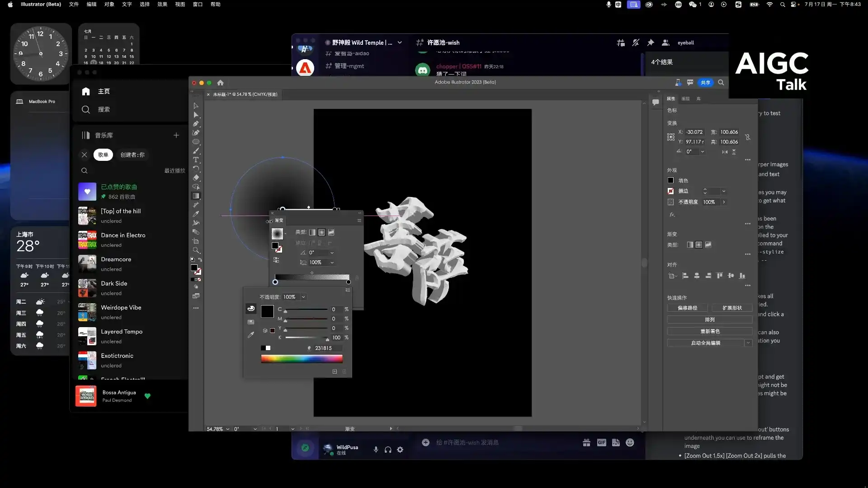Click the horizontal align left icon
Screen dimensions: 868x488
pos(685,276)
